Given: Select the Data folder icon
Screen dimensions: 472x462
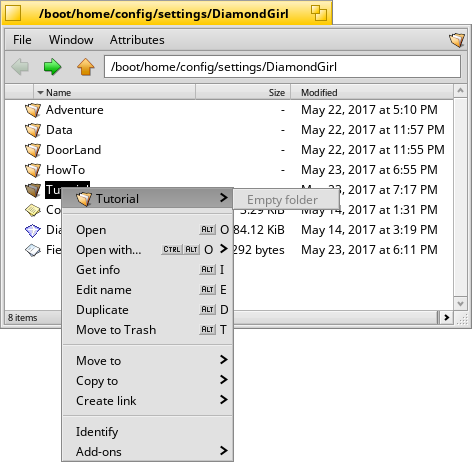Looking at the screenshot, I should click(x=33, y=130).
